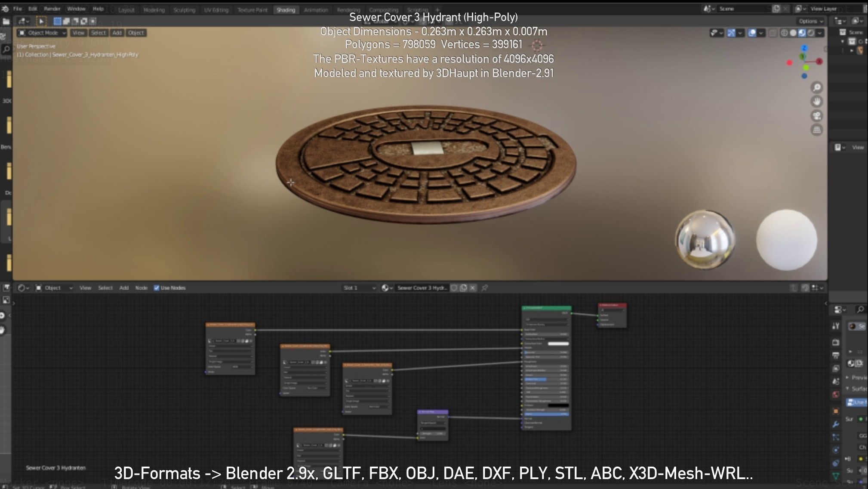Click the hand pan tool in node editor sidebar
The image size is (868, 489).
point(3,330)
